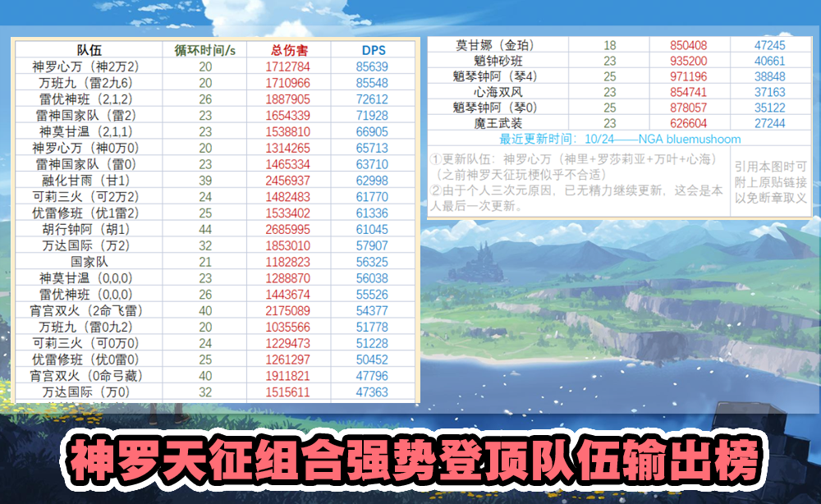Click total damage 850408
Viewport: 821px width, 504px height.
pyautogui.click(x=689, y=45)
